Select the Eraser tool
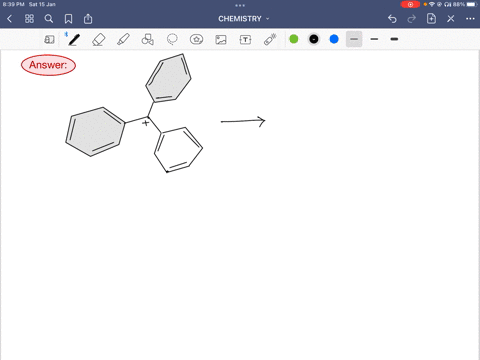The image size is (480, 360). (99, 40)
